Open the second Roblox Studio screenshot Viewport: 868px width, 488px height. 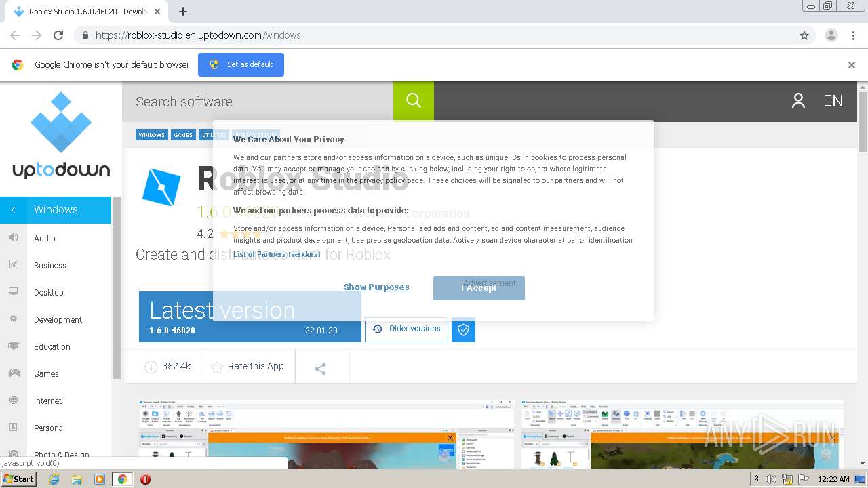coord(683,434)
